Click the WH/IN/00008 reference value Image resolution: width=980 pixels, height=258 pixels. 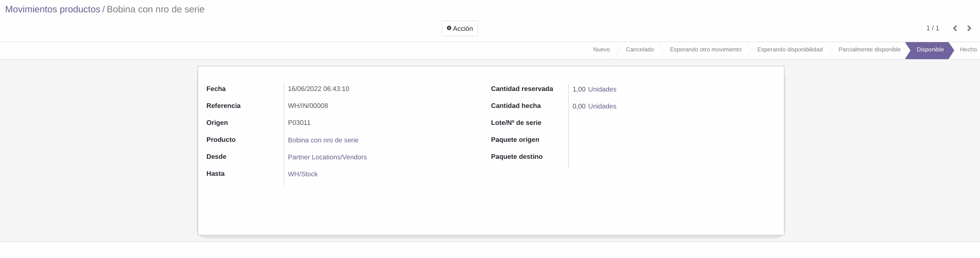click(308, 106)
